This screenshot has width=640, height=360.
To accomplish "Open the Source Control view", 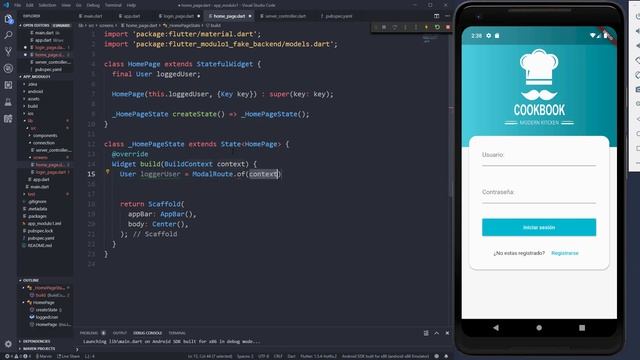I will (8, 51).
